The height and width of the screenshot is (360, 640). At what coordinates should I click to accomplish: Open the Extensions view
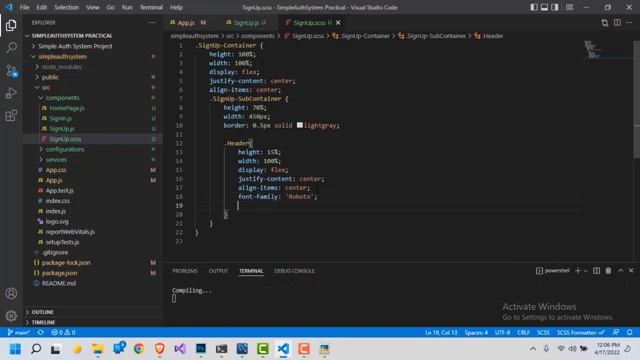click(11, 116)
